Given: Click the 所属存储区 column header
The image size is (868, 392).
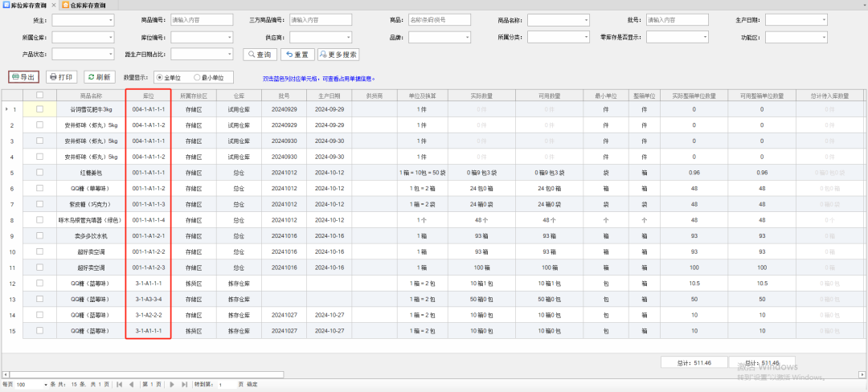Looking at the screenshot, I should pos(194,95).
